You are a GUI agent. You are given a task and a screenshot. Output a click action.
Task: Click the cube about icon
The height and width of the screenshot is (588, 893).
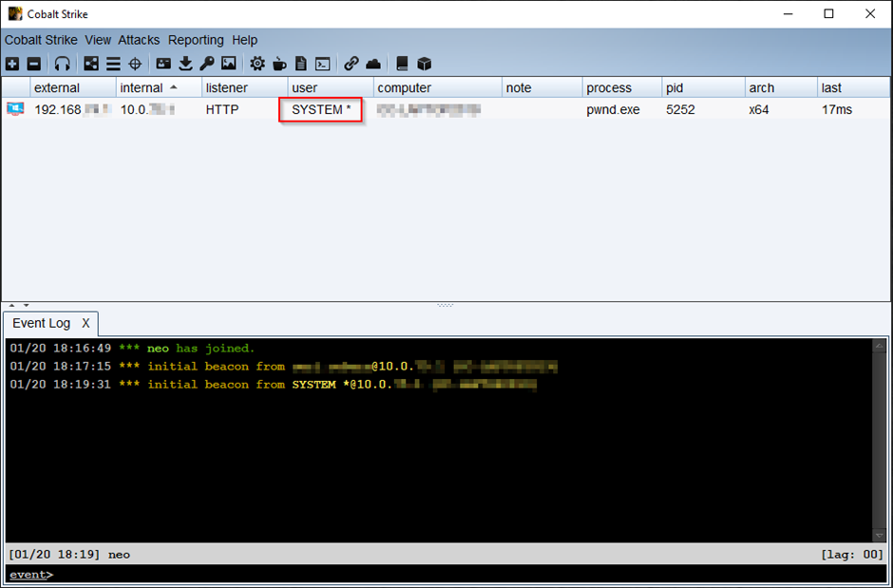coord(425,64)
